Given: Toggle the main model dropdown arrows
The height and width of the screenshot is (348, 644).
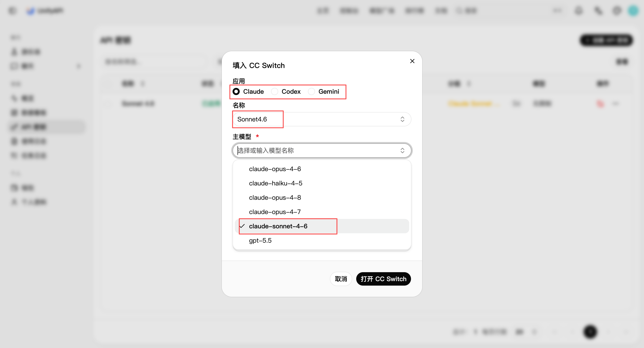Looking at the screenshot, I should [x=402, y=151].
